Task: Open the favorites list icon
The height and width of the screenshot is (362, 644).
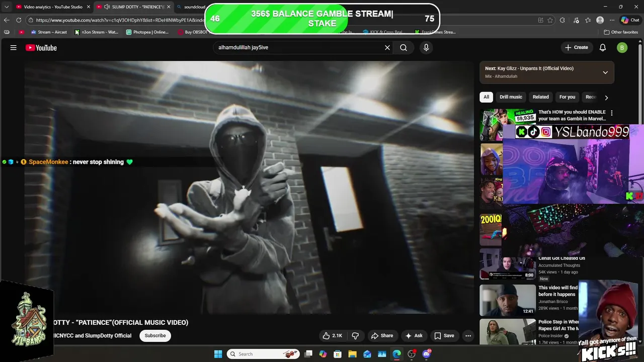Action: pyautogui.click(x=588, y=20)
